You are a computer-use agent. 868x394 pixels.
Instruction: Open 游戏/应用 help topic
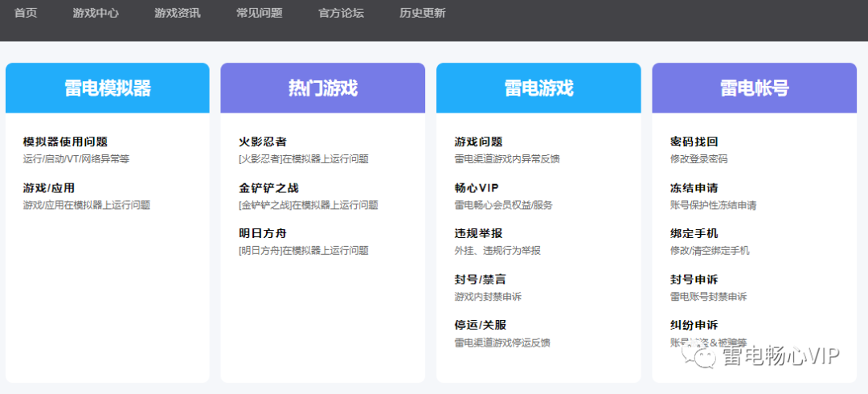coord(49,188)
